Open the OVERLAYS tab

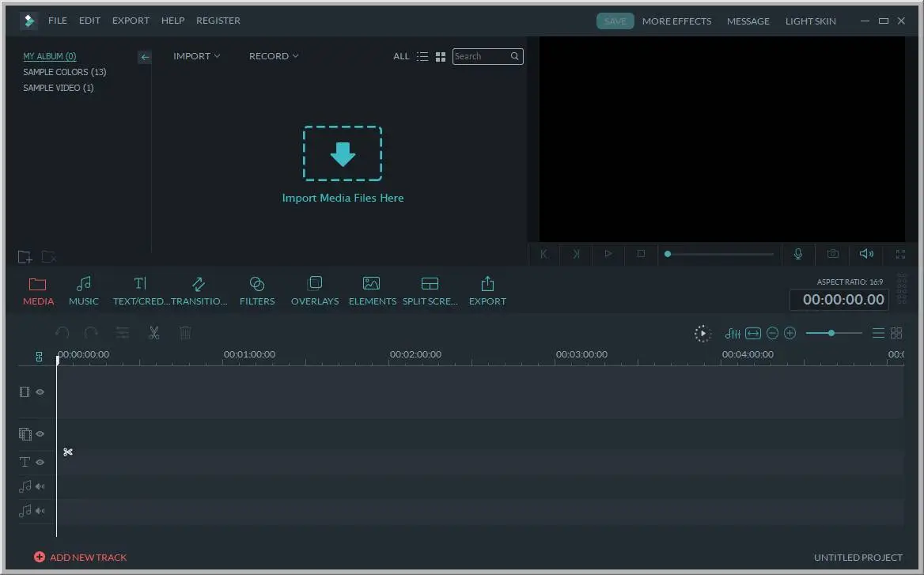(x=315, y=292)
